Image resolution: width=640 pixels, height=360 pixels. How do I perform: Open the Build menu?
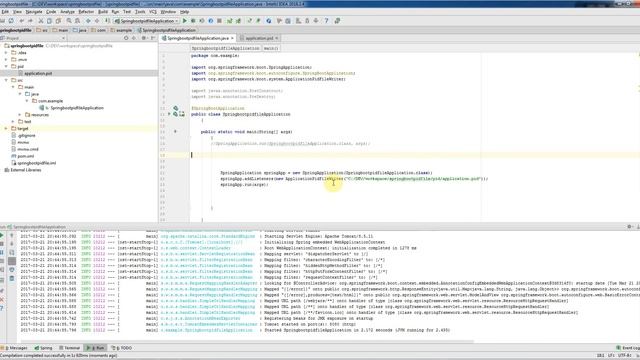click(103, 12)
